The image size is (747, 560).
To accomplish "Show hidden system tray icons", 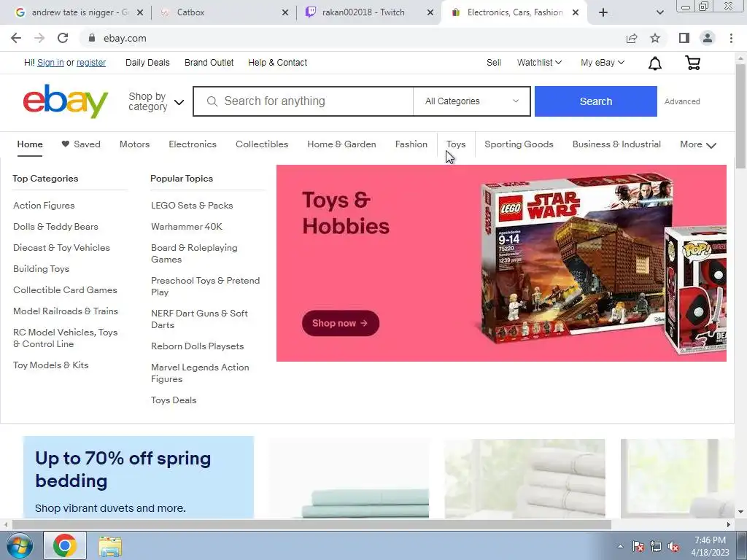I will pos(620,546).
